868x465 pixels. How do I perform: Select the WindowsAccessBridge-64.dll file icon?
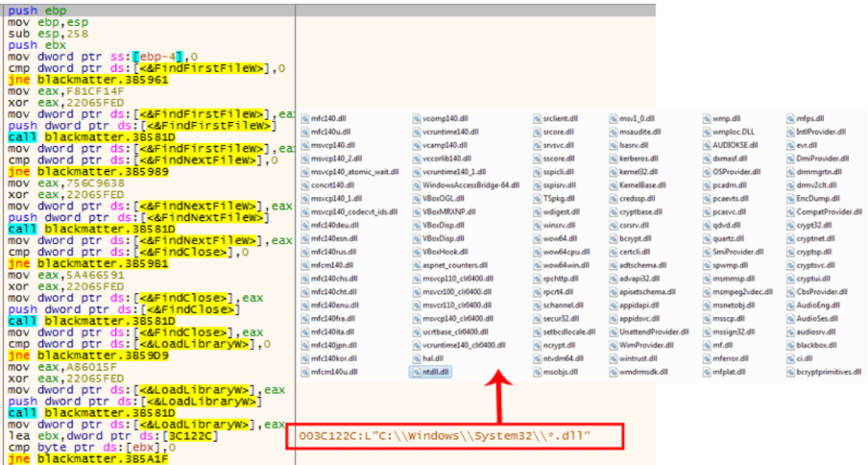416,184
